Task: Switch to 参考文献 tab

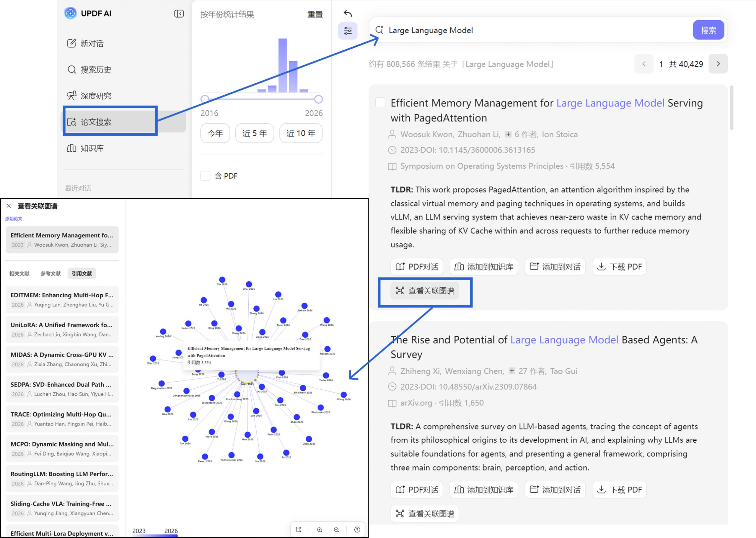Action: (50, 273)
